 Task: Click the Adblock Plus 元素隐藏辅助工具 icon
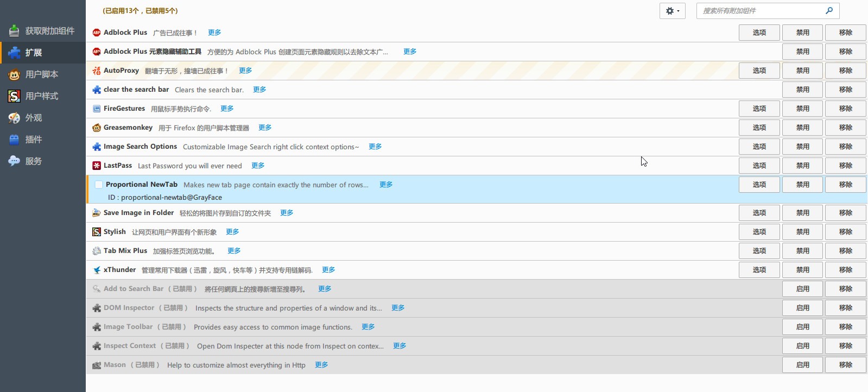pyautogui.click(x=97, y=52)
